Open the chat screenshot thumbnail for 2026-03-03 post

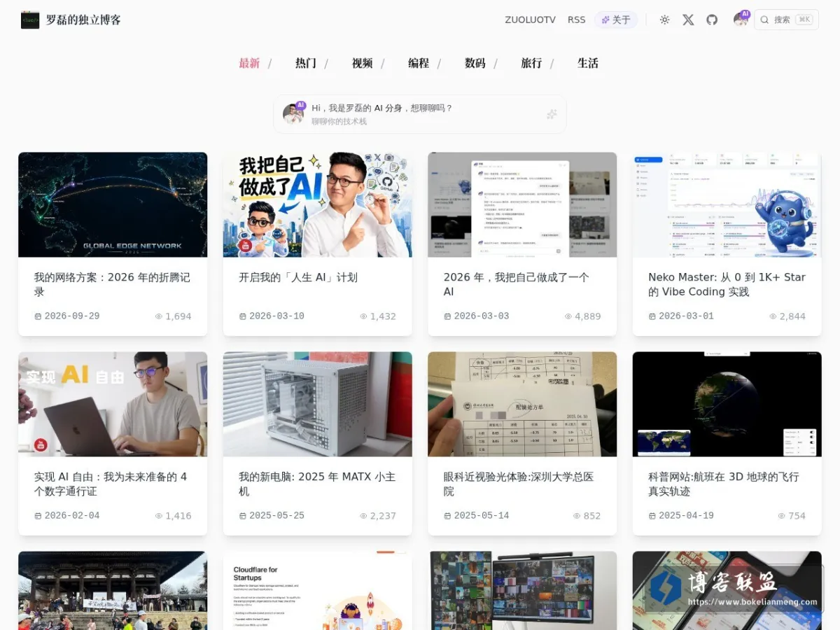[522, 204]
